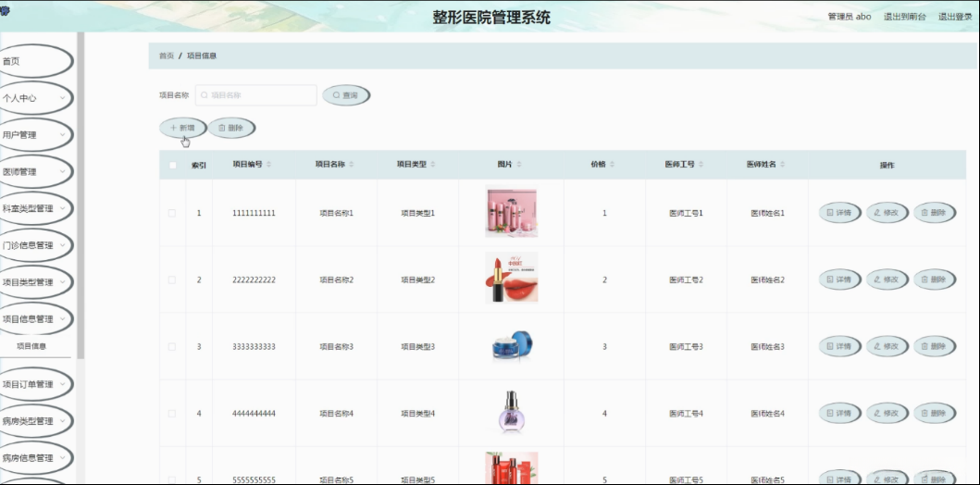Open the blue cream jar thumbnail
The height and width of the screenshot is (485, 980).
pyautogui.click(x=512, y=344)
